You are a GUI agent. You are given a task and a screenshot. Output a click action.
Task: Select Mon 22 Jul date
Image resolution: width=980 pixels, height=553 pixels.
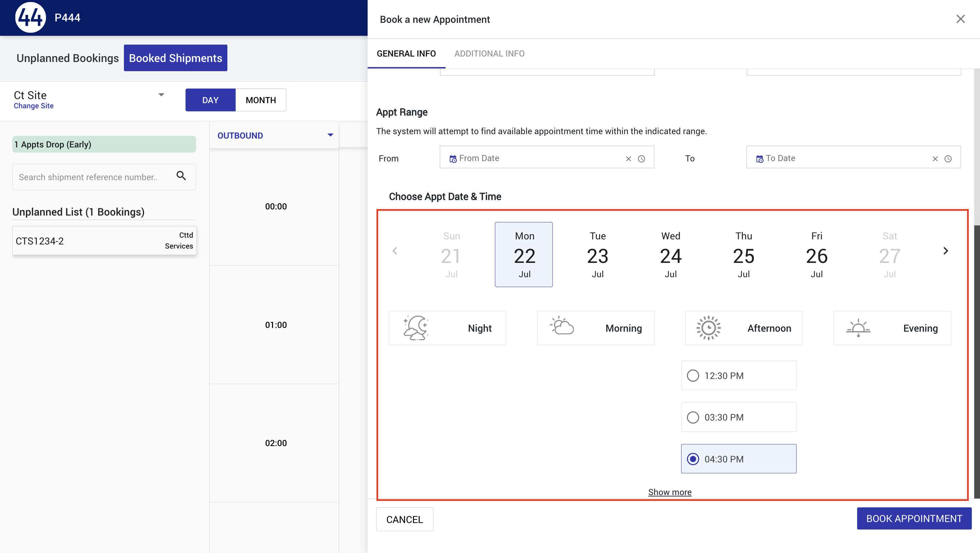(524, 254)
